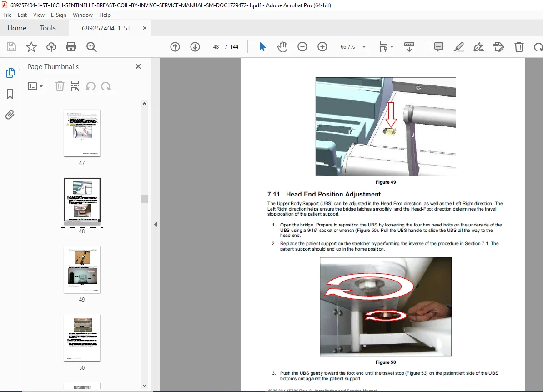
Task: Click the fit page scrolling icon
Action: click(384, 47)
